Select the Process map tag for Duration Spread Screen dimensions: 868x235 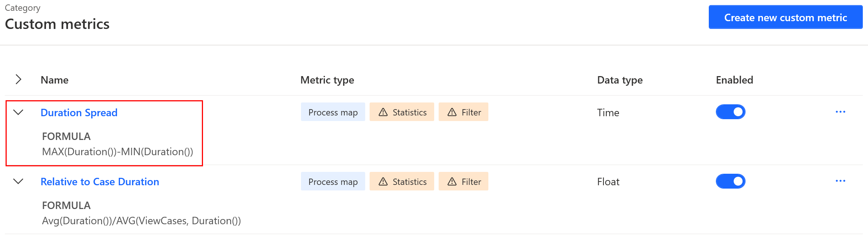coord(333,112)
